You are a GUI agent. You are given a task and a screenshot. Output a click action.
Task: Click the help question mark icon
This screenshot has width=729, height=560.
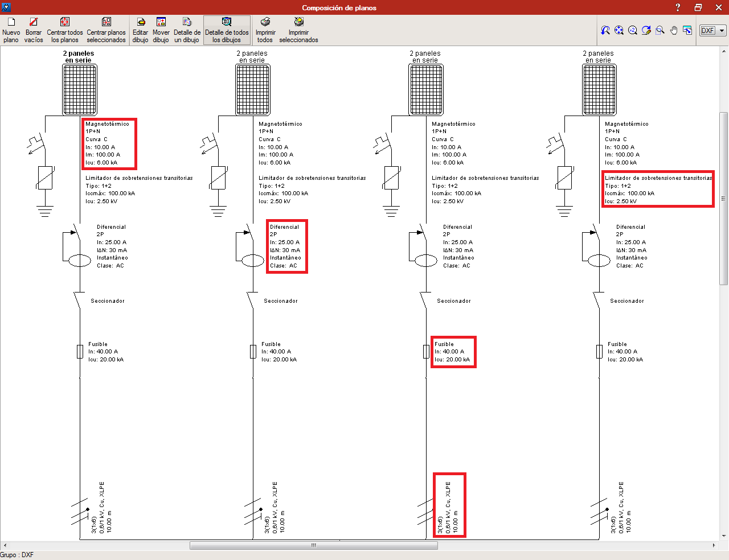678,7
